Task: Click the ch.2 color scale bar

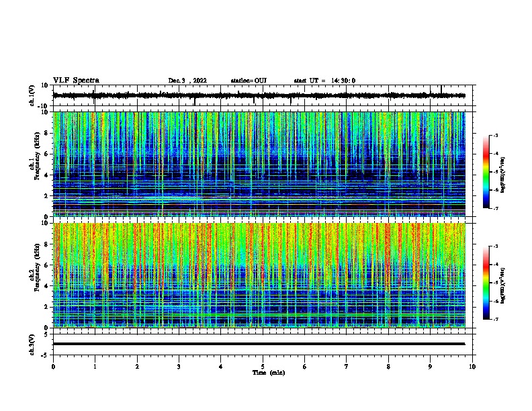Action: tap(486, 283)
